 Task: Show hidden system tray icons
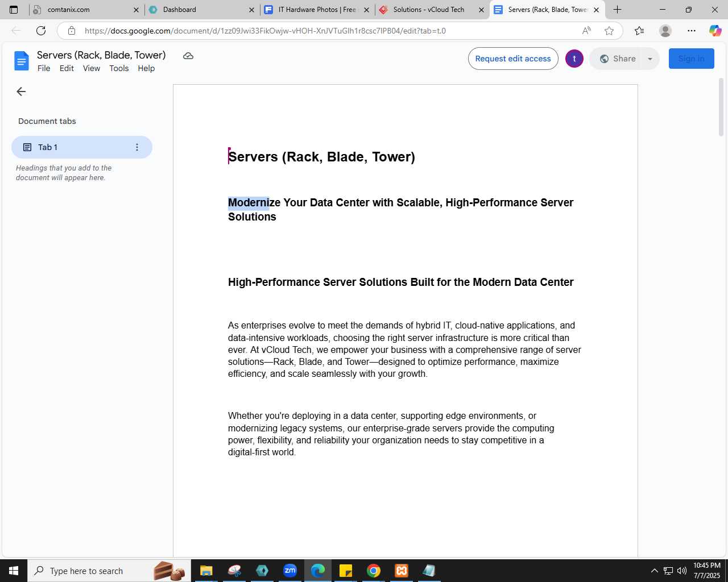654,571
